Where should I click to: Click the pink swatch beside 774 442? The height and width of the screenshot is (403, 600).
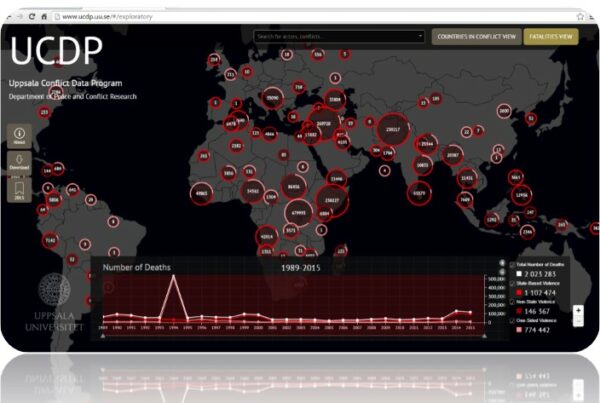[x=519, y=330]
